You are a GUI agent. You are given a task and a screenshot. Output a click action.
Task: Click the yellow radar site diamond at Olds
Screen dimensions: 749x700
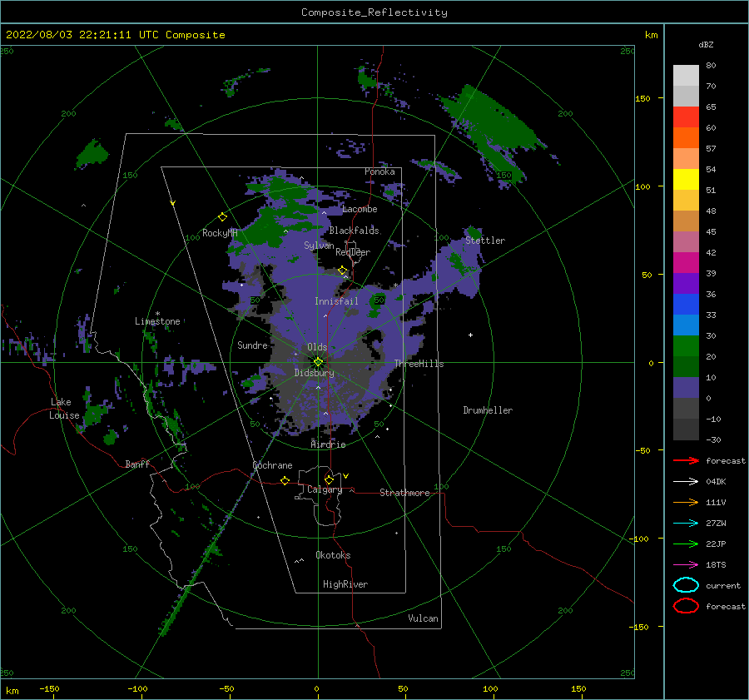[318, 362]
